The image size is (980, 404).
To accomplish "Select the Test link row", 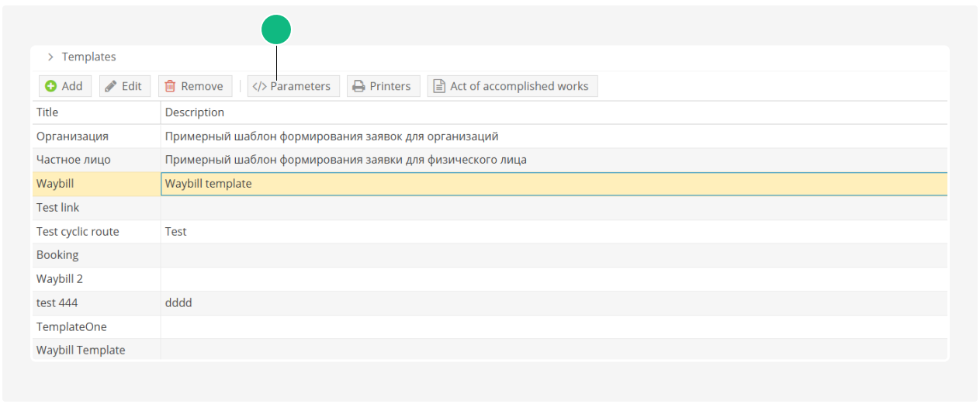I will [x=58, y=208].
